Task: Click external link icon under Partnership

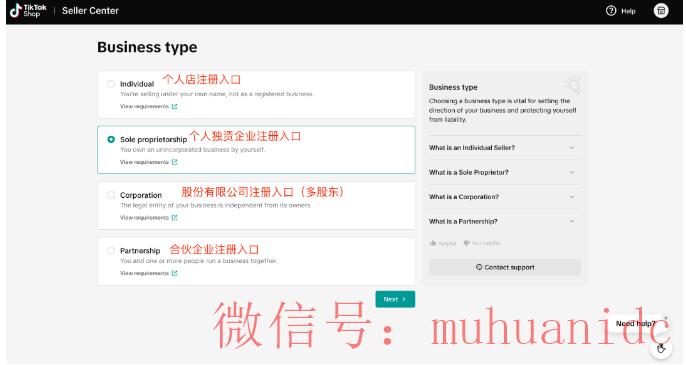Action: (x=175, y=273)
